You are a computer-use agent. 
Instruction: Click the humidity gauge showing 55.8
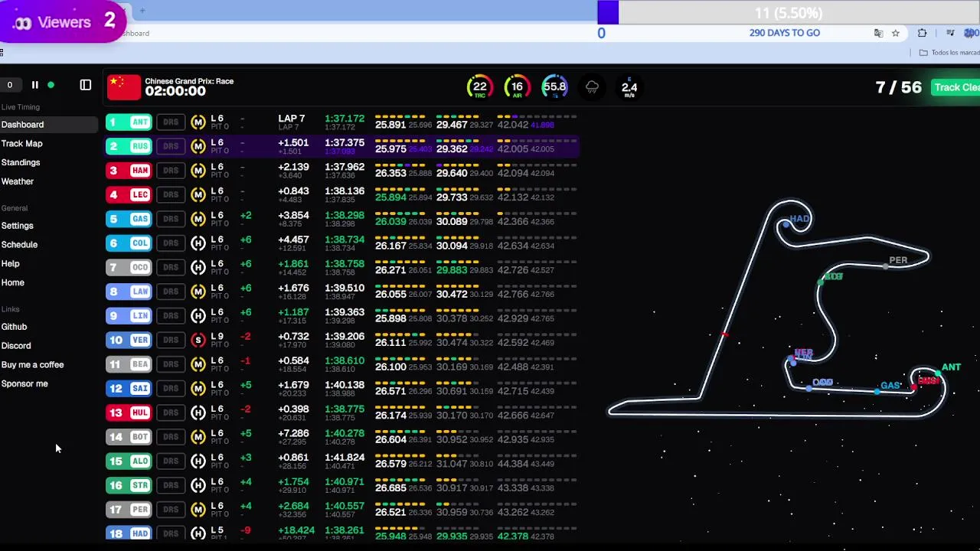555,87
